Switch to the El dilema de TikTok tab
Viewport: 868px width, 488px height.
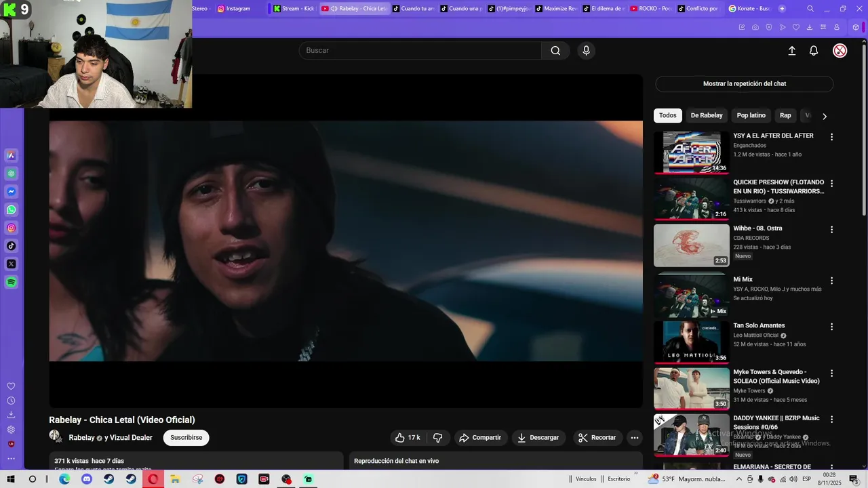pyautogui.click(x=604, y=9)
